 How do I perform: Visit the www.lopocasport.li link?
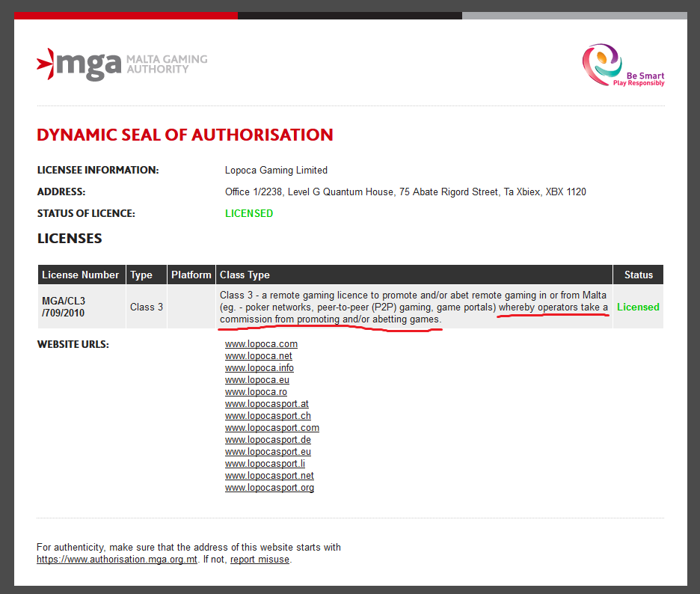265,464
